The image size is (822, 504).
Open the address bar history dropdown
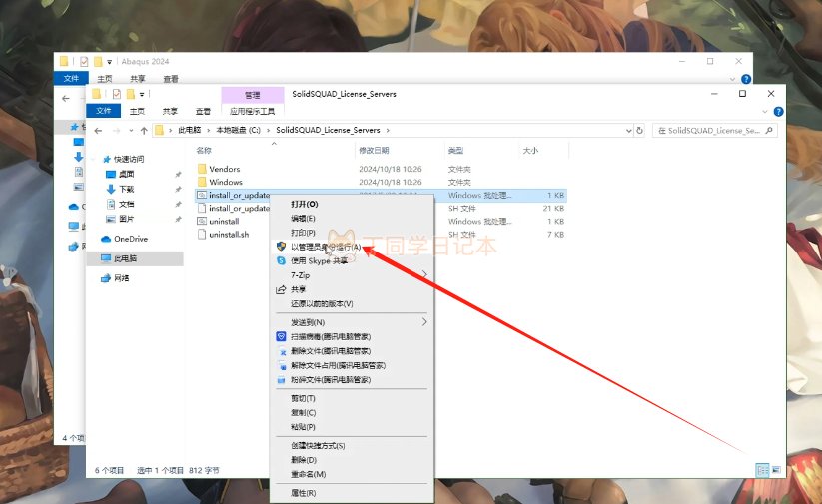pos(629,131)
